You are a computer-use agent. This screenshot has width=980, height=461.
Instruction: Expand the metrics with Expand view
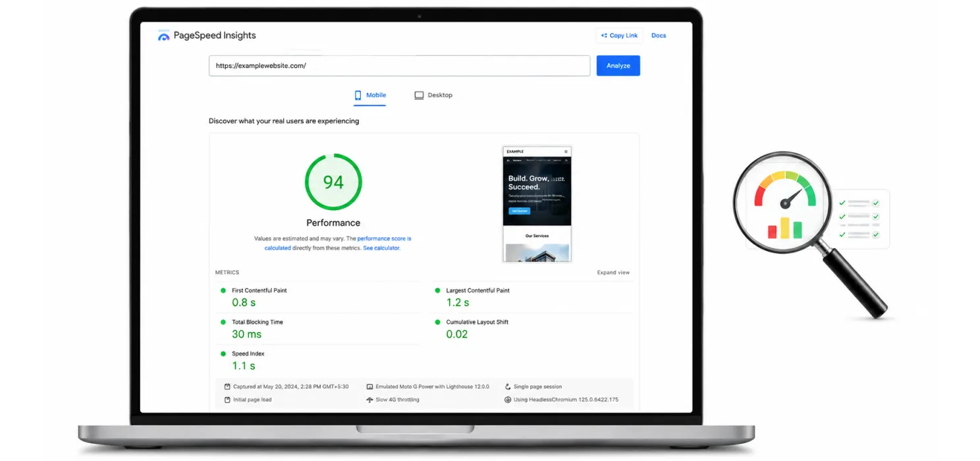[x=613, y=273]
